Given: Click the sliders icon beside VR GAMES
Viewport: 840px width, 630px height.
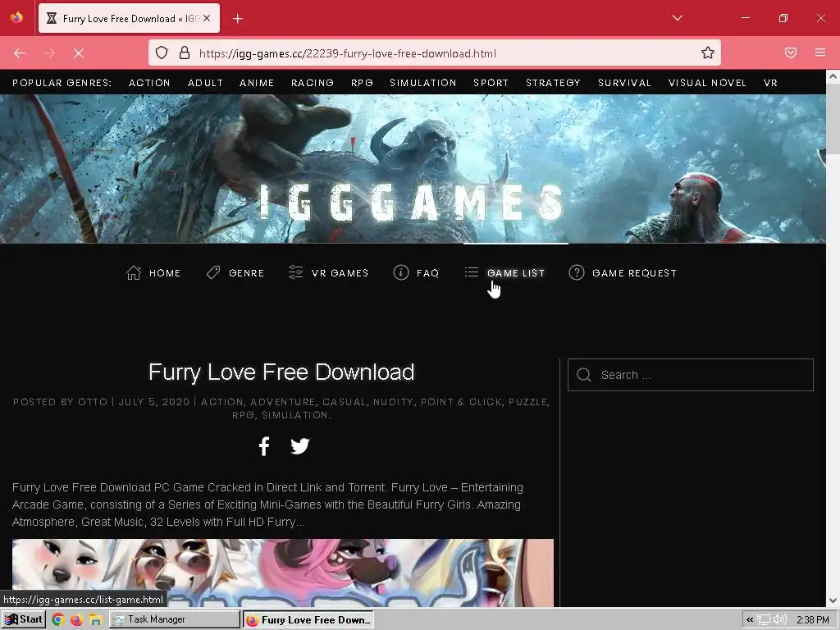Looking at the screenshot, I should pos(295,272).
